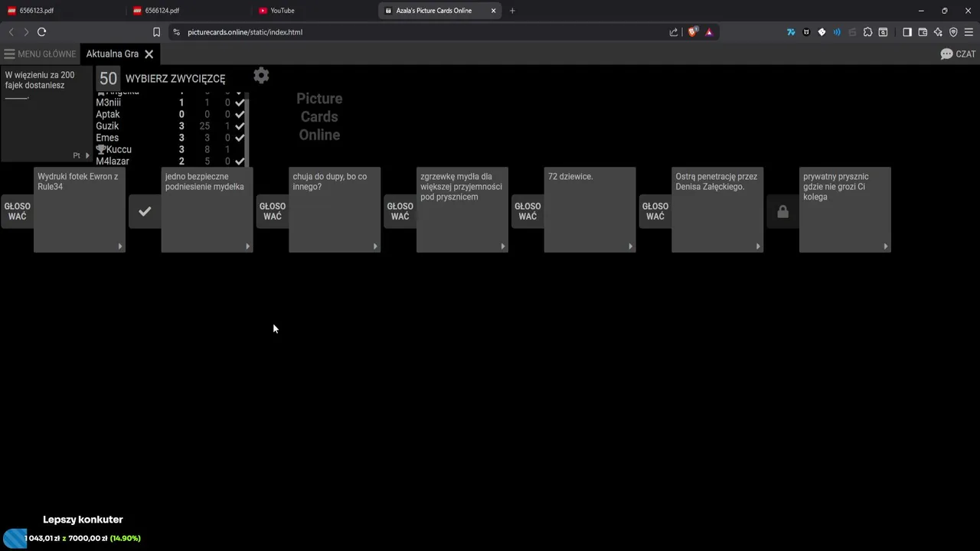Select player M4lazar in the list

click(x=113, y=161)
